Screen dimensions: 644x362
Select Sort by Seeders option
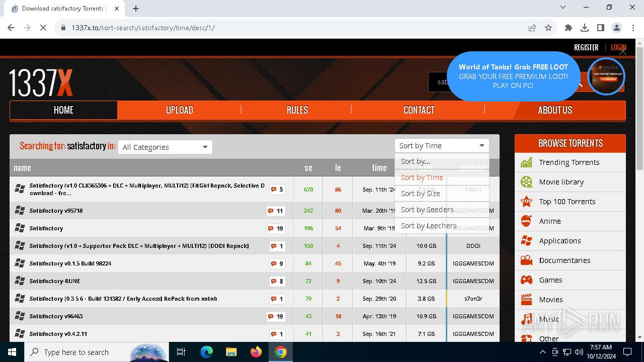tap(442, 210)
